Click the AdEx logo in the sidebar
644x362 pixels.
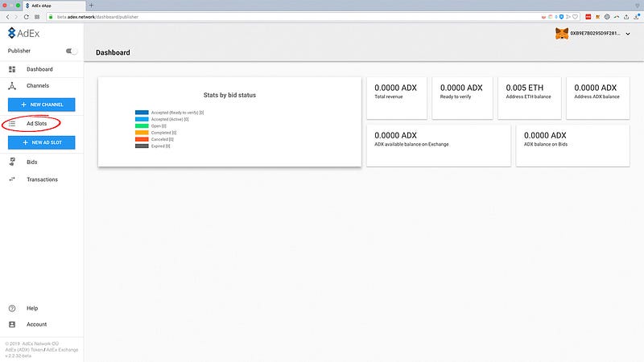pos(23,33)
